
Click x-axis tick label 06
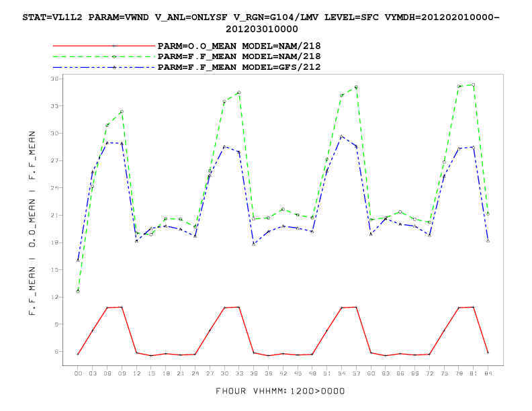pos(107,373)
